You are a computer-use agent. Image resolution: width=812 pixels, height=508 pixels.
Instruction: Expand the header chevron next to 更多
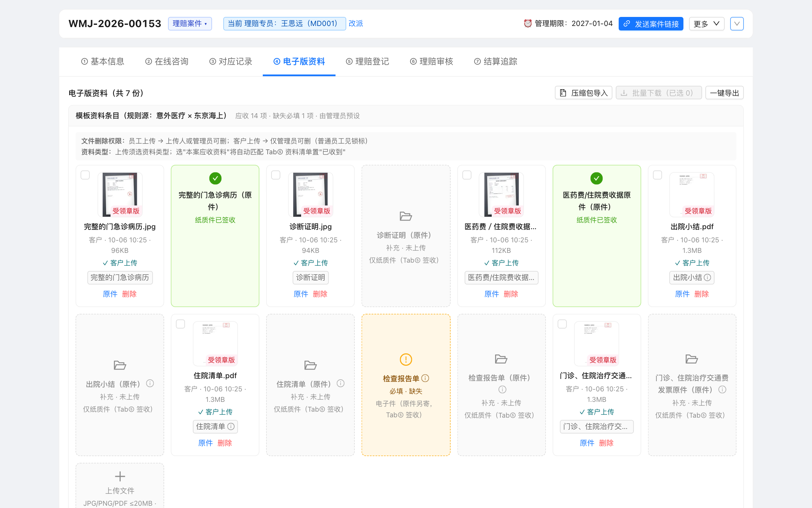pos(737,24)
